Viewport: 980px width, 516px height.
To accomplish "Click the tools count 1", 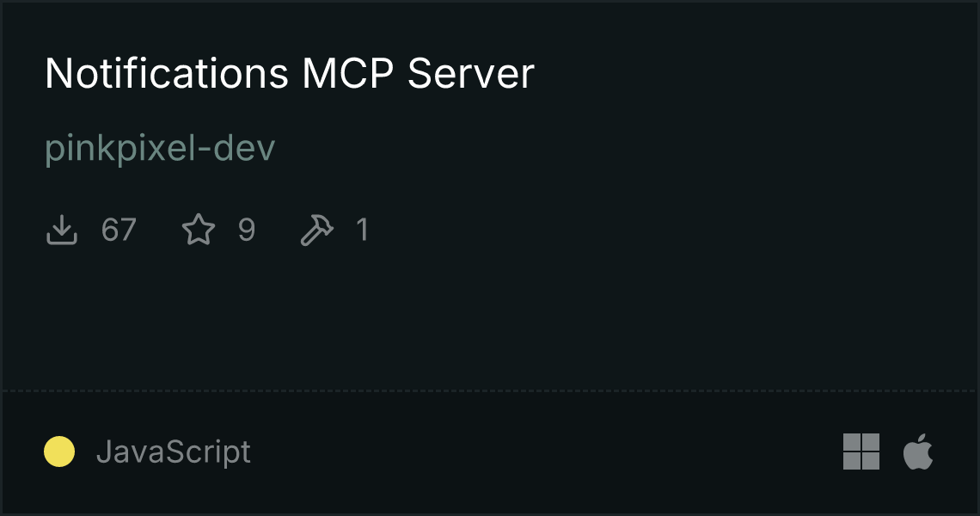I will click(x=362, y=230).
